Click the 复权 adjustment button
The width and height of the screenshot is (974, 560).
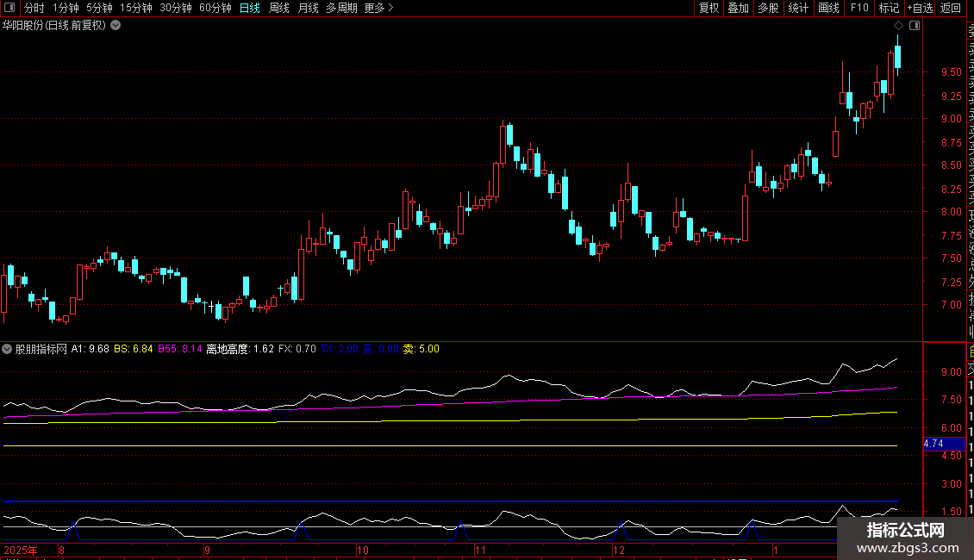tap(709, 8)
